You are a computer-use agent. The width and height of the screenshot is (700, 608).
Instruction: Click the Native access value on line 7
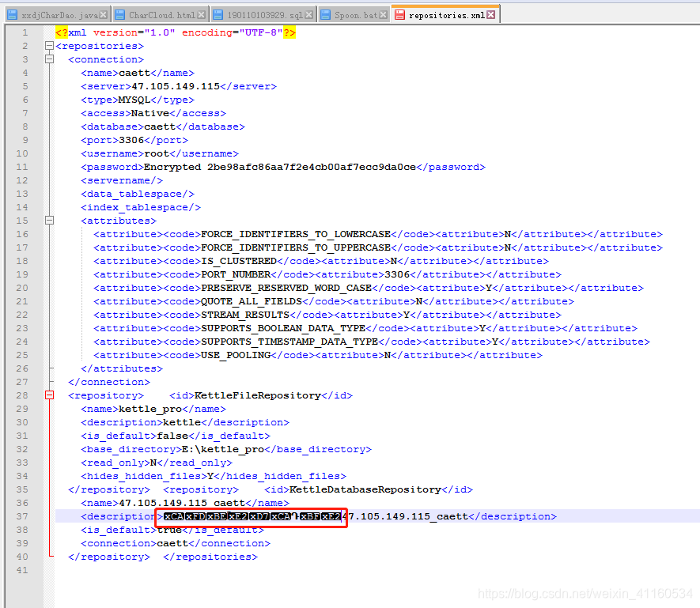[x=150, y=113]
